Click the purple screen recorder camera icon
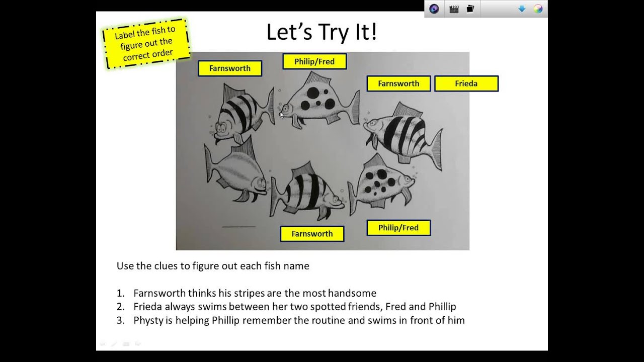644x362 pixels. 434,9
